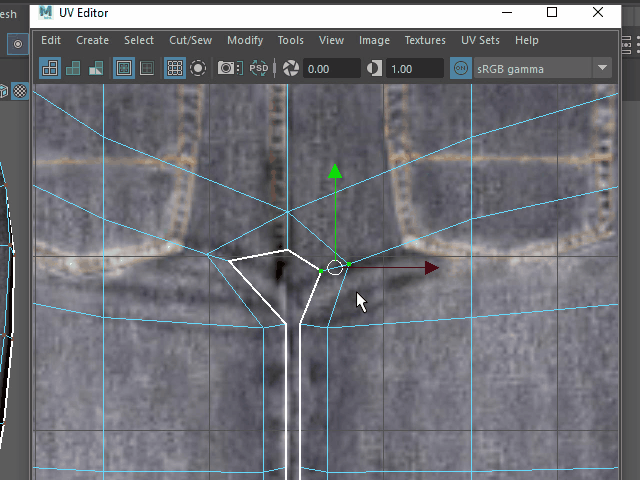The image size is (640, 480).
Task: Click the gamma contrast icon
Action: point(374,68)
